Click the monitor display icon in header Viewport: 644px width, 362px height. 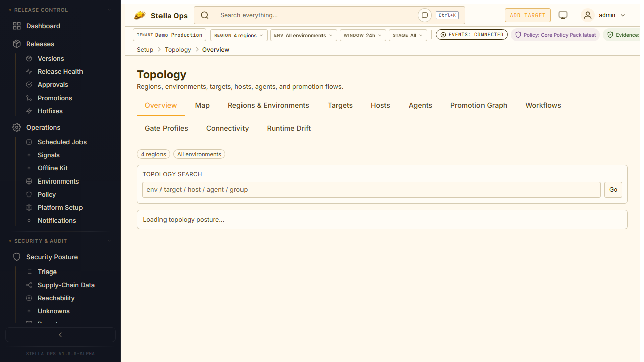[563, 15]
